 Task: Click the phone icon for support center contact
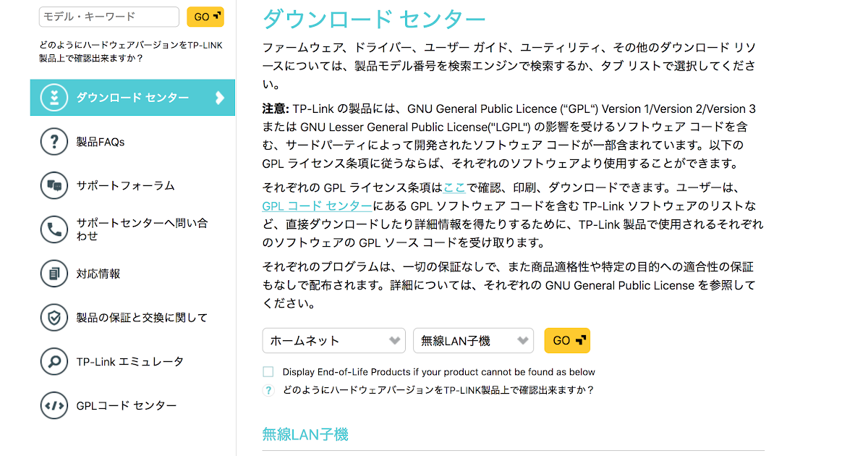[x=54, y=229]
